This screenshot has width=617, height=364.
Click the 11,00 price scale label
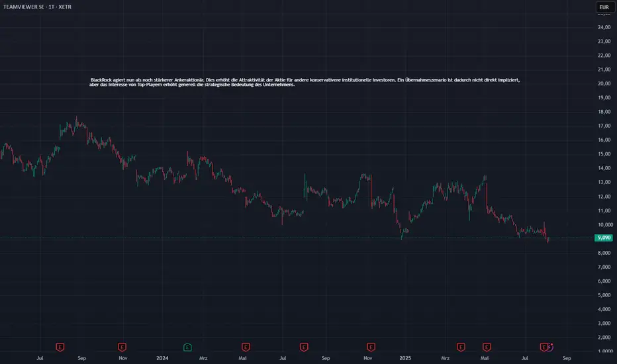coord(604,210)
